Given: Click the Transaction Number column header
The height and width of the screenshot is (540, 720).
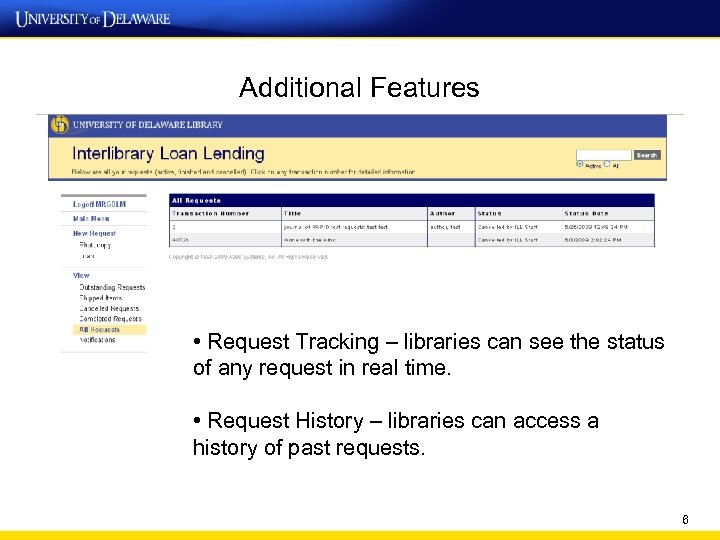Looking at the screenshot, I should pyautogui.click(x=210, y=214).
